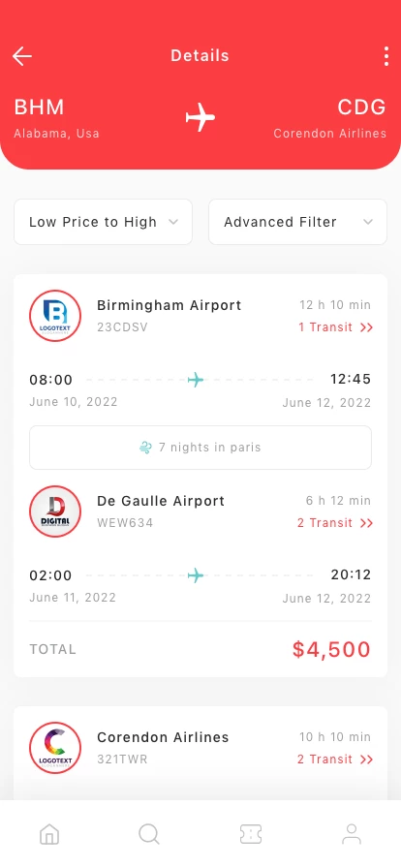Open the Search tab in the bottom bar
This screenshot has width=401, height=868.
pos(149,834)
